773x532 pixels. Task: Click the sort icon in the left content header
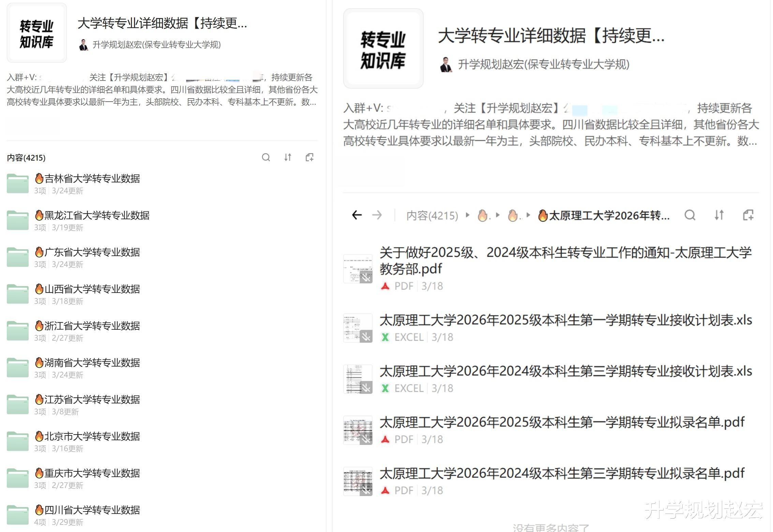(288, 157)
